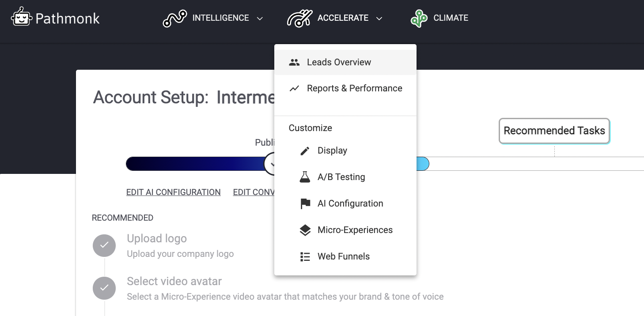Click the flag icon for AI Configuration

pos(305,204)
